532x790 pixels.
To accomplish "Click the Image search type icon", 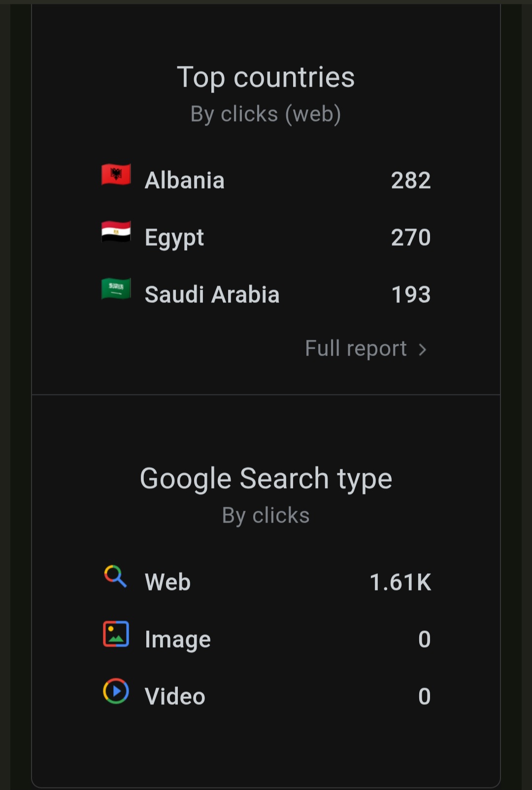I will click(x=116, y=634).
